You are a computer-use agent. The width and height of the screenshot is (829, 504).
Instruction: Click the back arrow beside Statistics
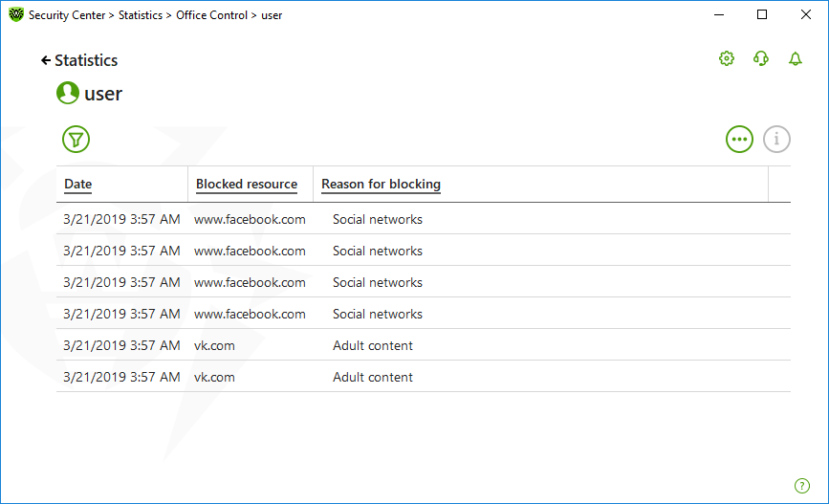[x=46, y=60]
